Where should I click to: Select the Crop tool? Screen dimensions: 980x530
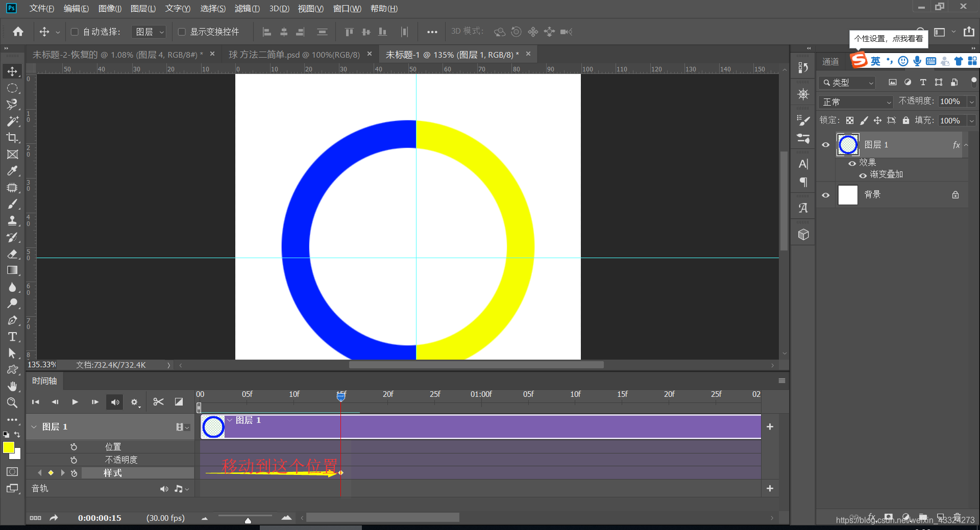click(12, 138)
